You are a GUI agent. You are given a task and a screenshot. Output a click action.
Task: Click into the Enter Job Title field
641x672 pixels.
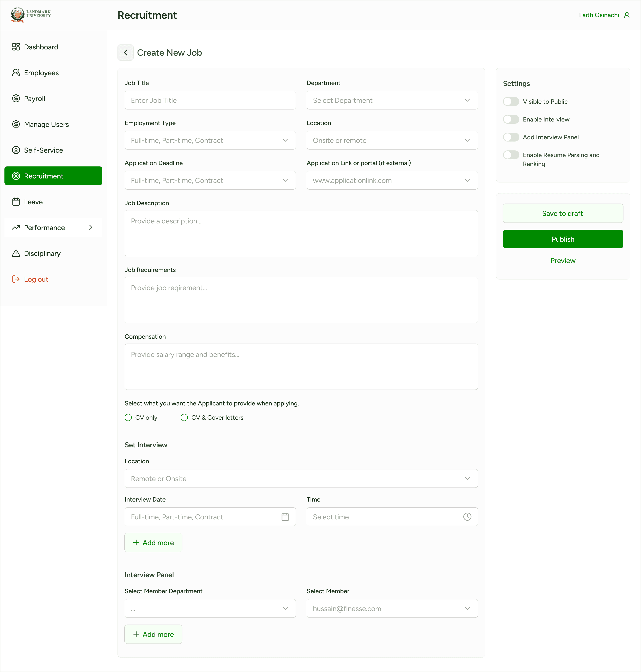tap(210, 100)
